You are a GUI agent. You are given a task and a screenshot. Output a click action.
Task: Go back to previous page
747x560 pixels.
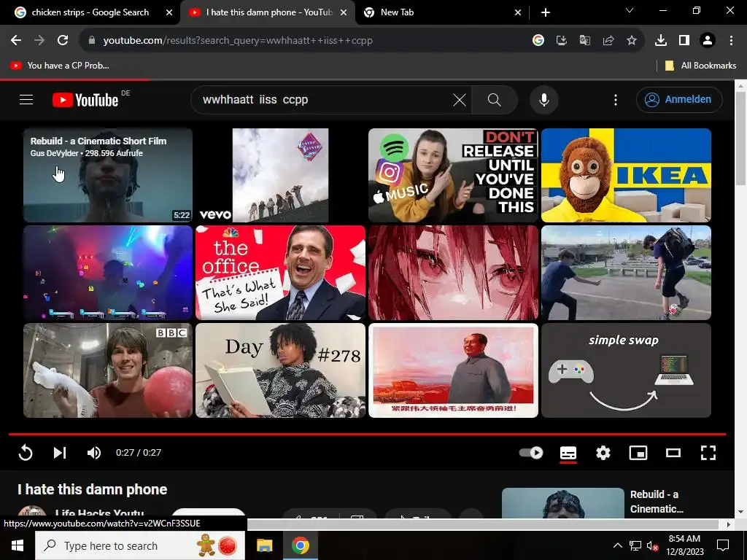[x=16, y=41]
